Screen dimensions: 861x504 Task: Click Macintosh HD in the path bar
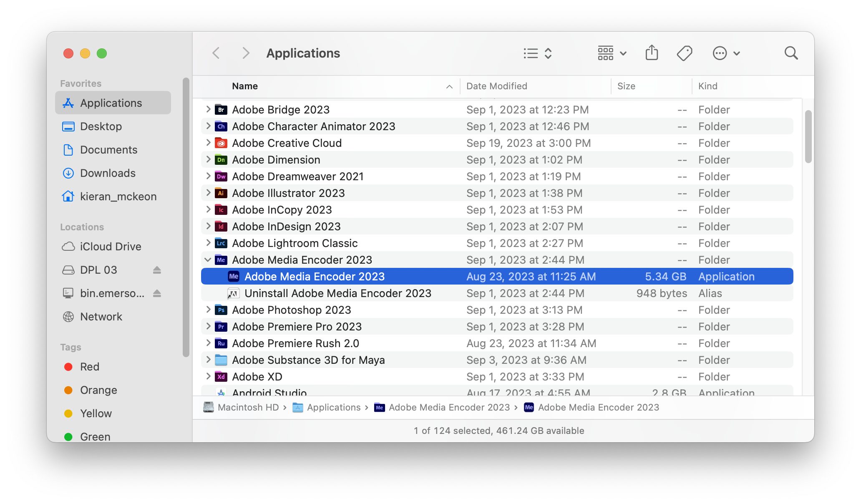[x=241, y=408]
